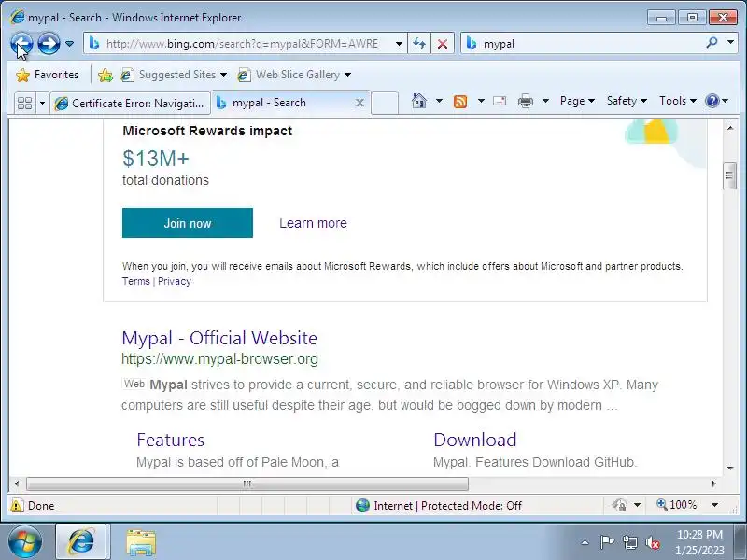This screenshot has height=560, width=747.
Task: Click the www.mypal-browser.org URL
Action: pos(219,358)
